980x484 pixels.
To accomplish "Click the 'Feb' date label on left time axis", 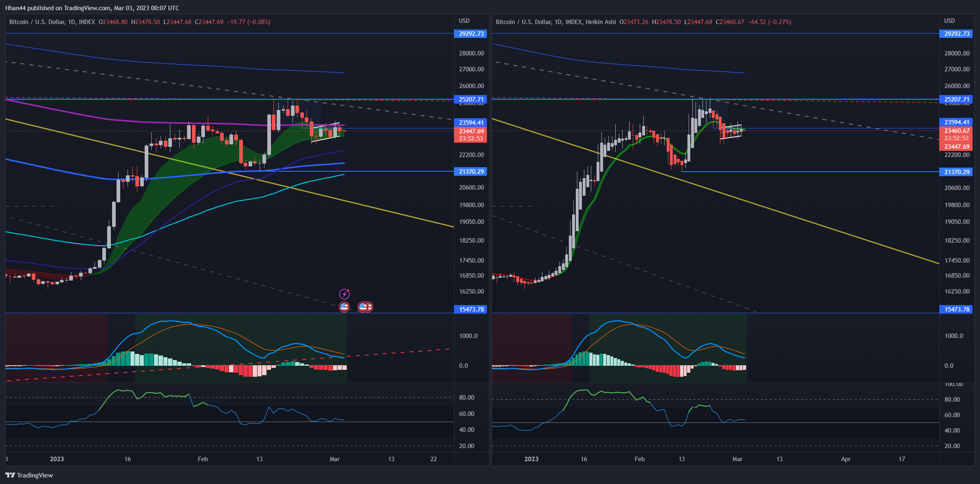I will pyautogui.click(x=203, y=459).
